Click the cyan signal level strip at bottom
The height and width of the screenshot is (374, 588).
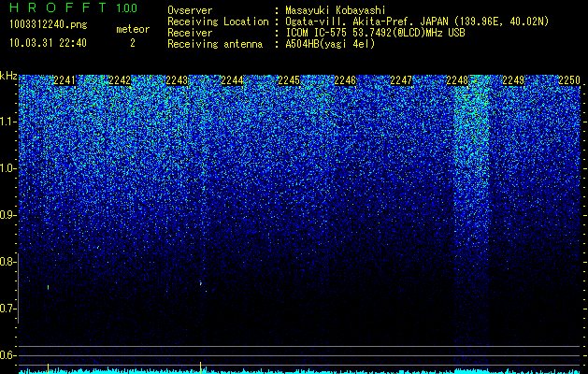click(299, 371)
